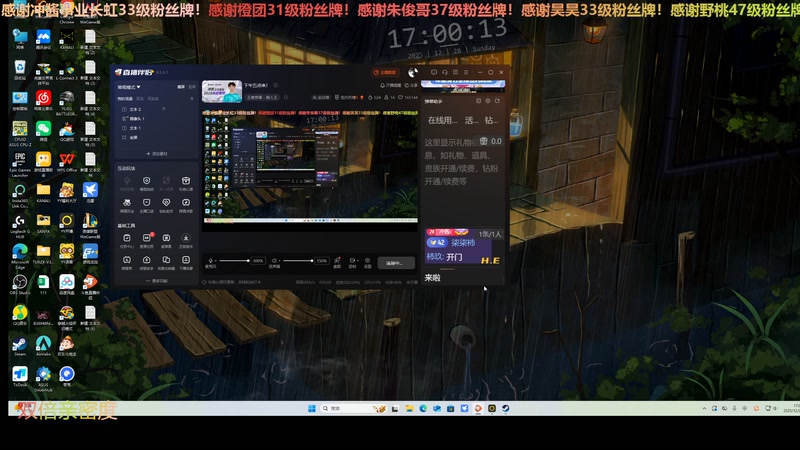Adjust the microphone volume slider
The height and width of the screenshot is (450, 800).
point(234,261)
